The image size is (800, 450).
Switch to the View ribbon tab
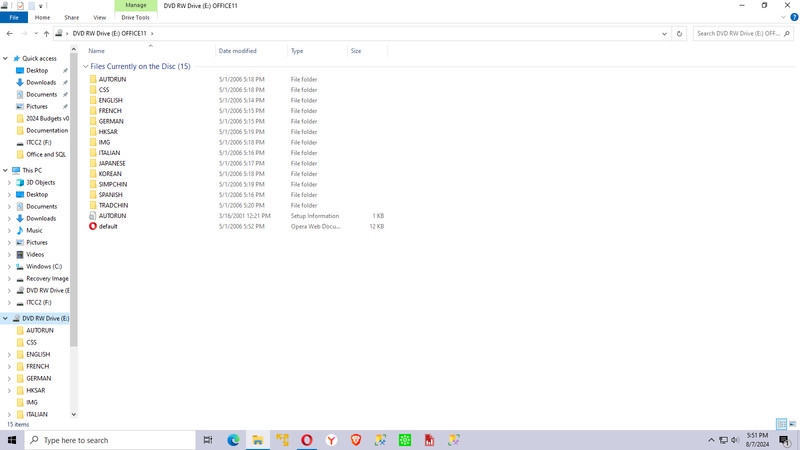[x=99, y=17]
